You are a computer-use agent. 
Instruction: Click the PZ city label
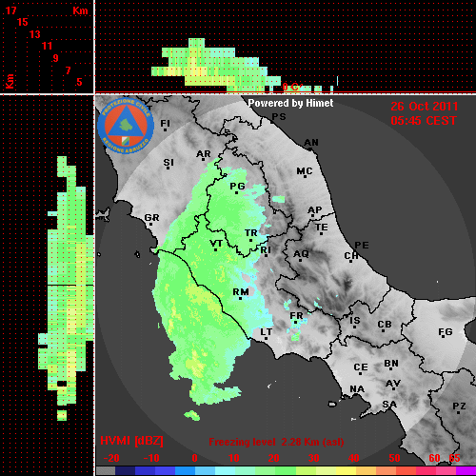click(459, 407)
